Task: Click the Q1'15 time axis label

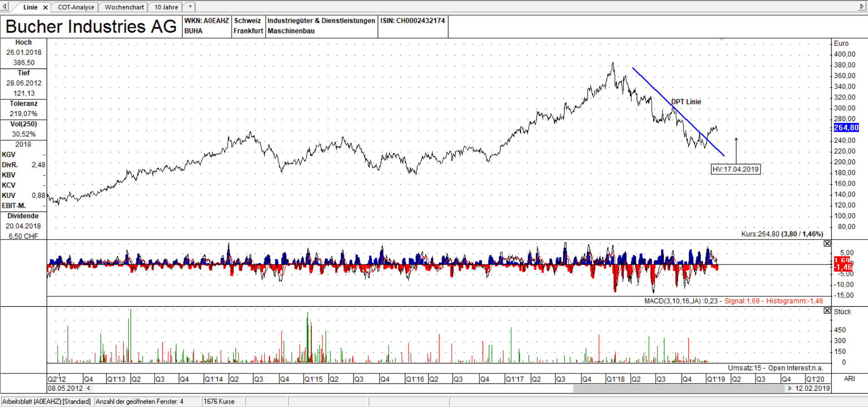Action: pos(313,379)
